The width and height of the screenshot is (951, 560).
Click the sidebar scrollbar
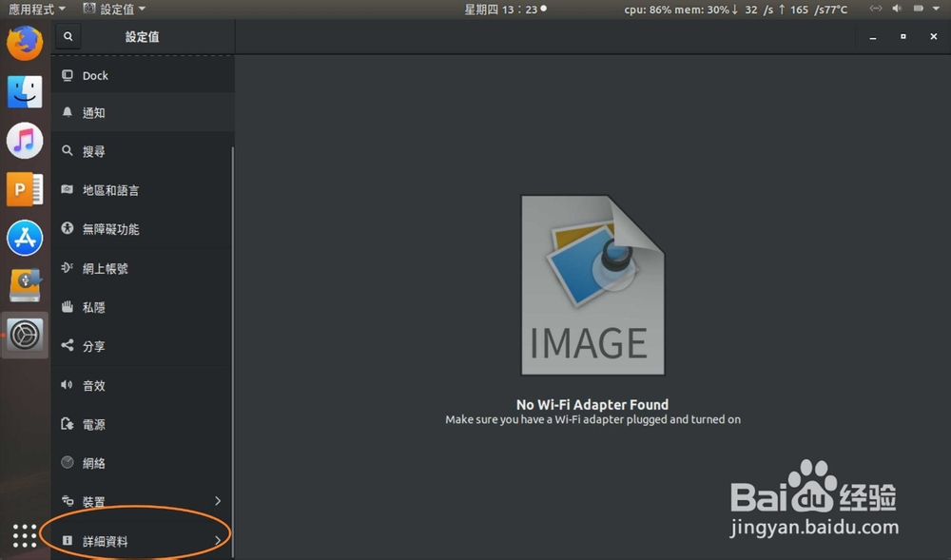(x=233, y=352)
